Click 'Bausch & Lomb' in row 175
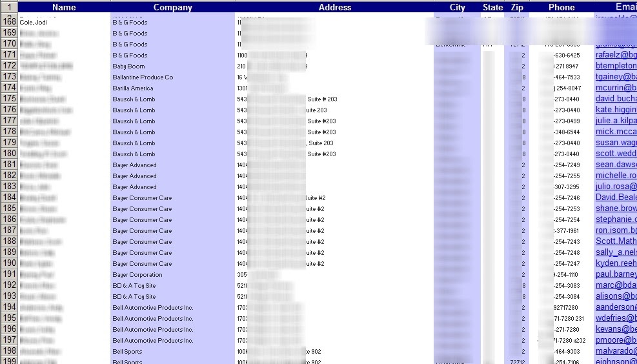The height and width of the screenshot is (364, 637). click(x=134, y=99)
